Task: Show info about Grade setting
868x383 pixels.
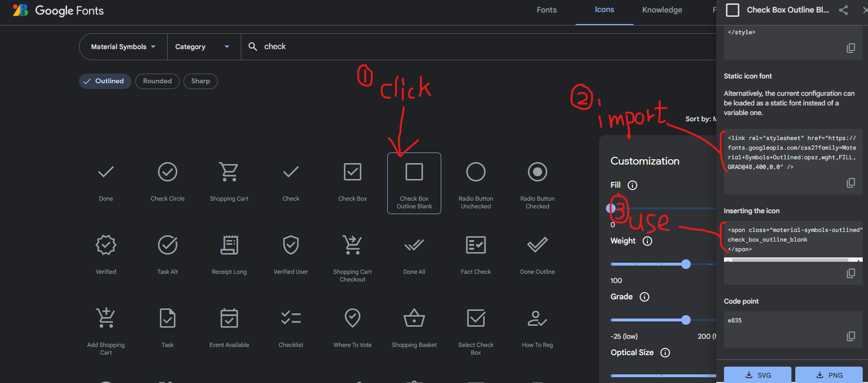Action: tap(644, 297)
